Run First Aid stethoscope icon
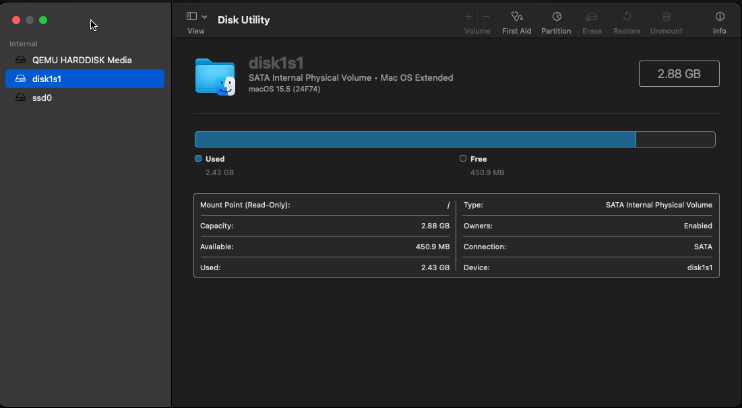 pyautogui.click(x=517, y=17)
